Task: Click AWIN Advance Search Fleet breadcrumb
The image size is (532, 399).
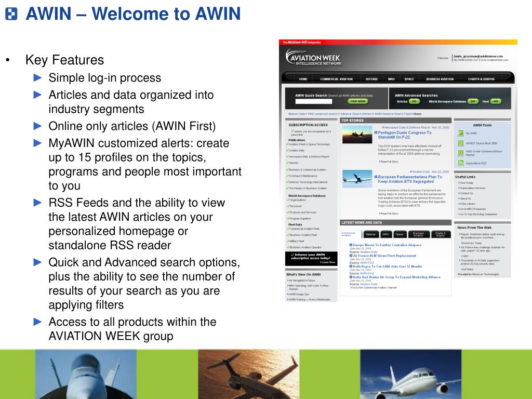Action: coord(392,114)
